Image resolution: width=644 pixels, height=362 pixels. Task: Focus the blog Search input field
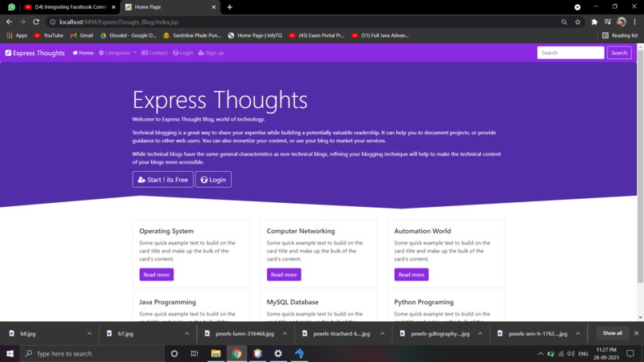click(570, 53)
